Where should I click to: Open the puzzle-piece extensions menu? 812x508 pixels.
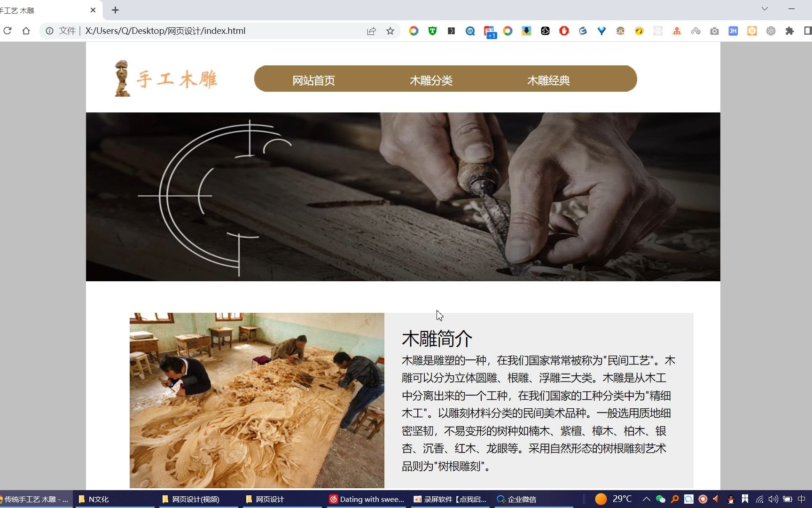point(790,31)
